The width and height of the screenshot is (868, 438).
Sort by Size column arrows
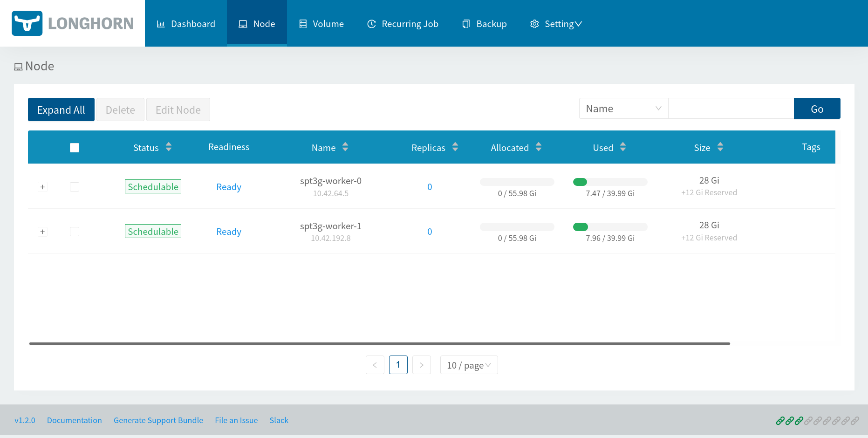[720, 147]
